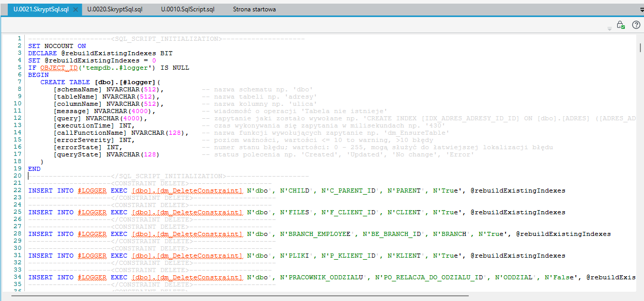The height and width of the screenshot is (301, 644).
Task: Open help with the question mark icon
Action: (636, 25)
